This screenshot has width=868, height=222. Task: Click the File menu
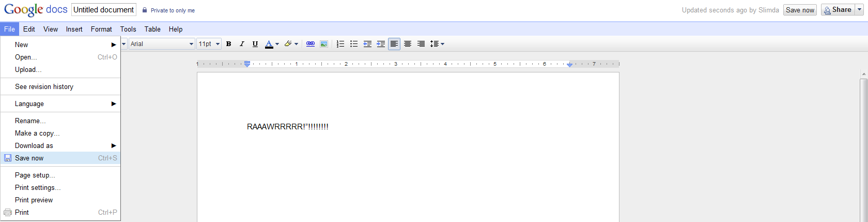tap(9, 29)
